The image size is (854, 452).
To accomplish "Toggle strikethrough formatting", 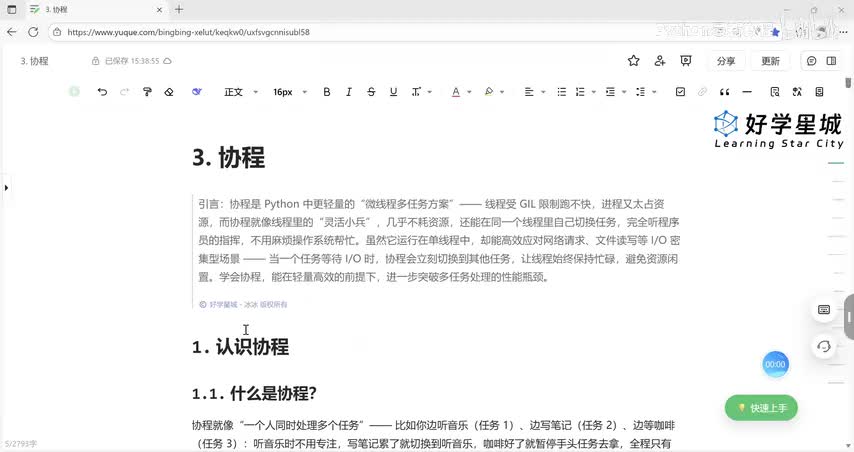I will tap(371, 92).
